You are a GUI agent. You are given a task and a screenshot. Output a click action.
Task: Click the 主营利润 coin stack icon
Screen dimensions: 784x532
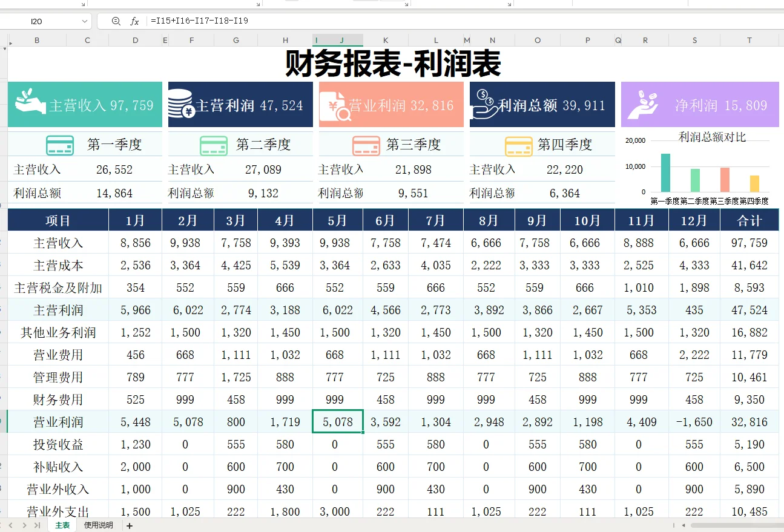(181, 103)
